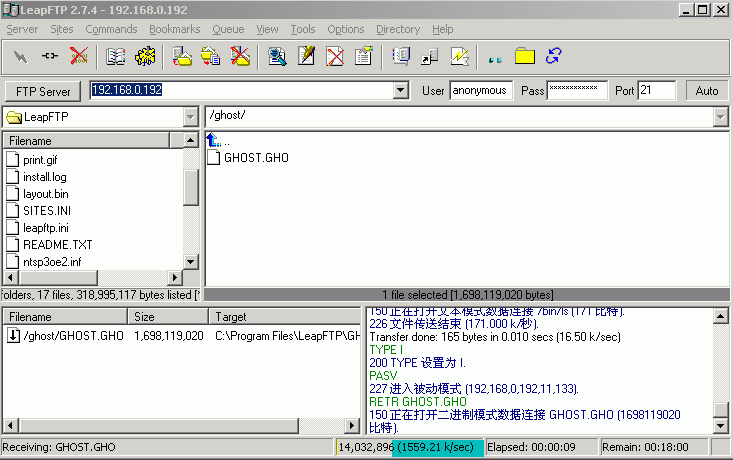Screen dimensions: 733x460
Task: Click the local file list vertical scrollbar thumb
Action: (x=191, y=187)
